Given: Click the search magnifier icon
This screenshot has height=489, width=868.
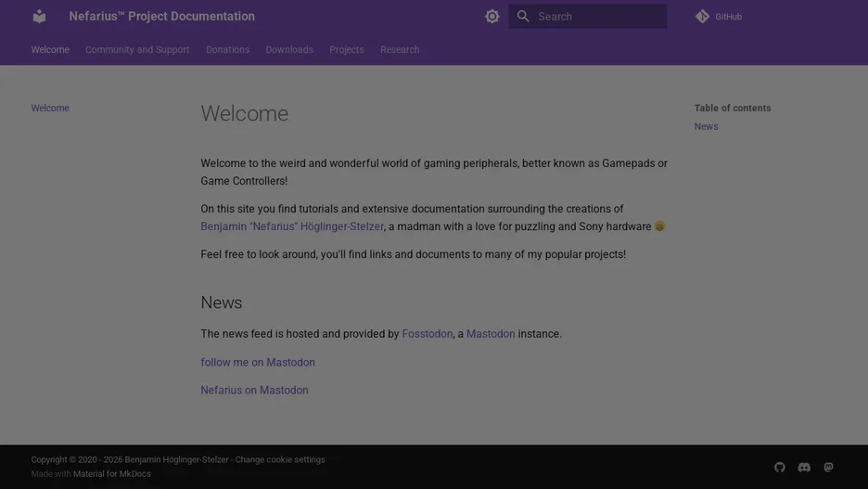Looking at the screenshot, I should 523,17.
